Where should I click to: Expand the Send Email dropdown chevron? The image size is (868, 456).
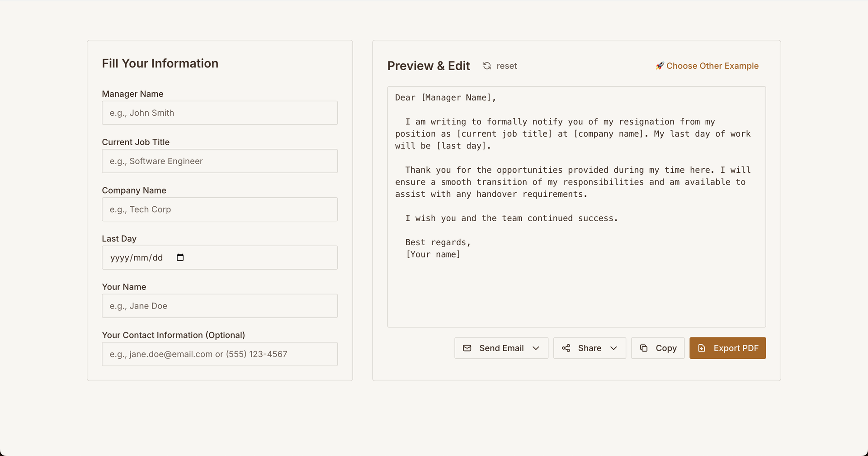click(x=536, y=348)
